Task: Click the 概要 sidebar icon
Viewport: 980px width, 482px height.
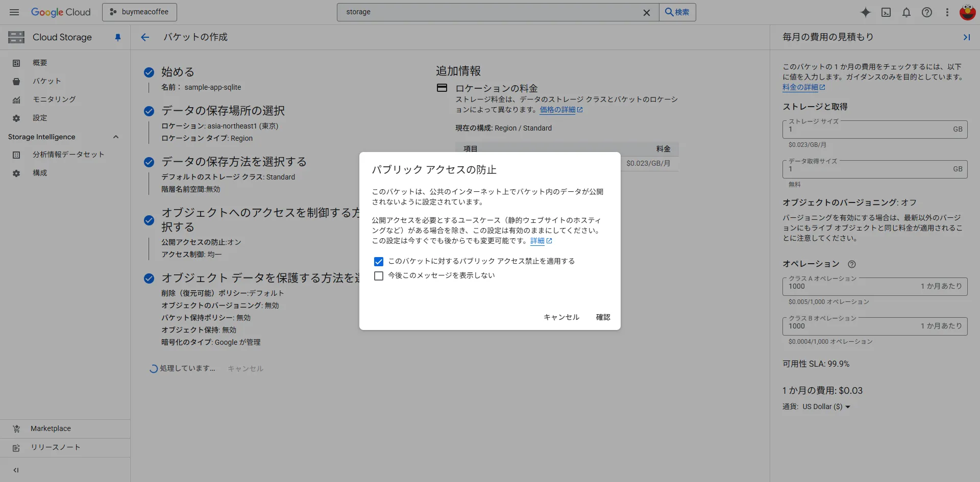Action: [x=16, y=63]
